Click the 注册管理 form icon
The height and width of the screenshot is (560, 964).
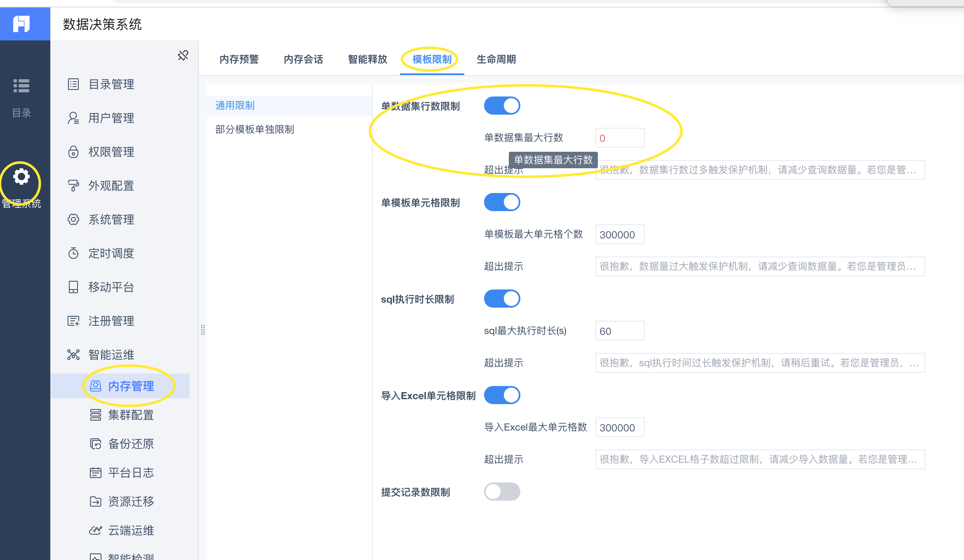(73, 321)
